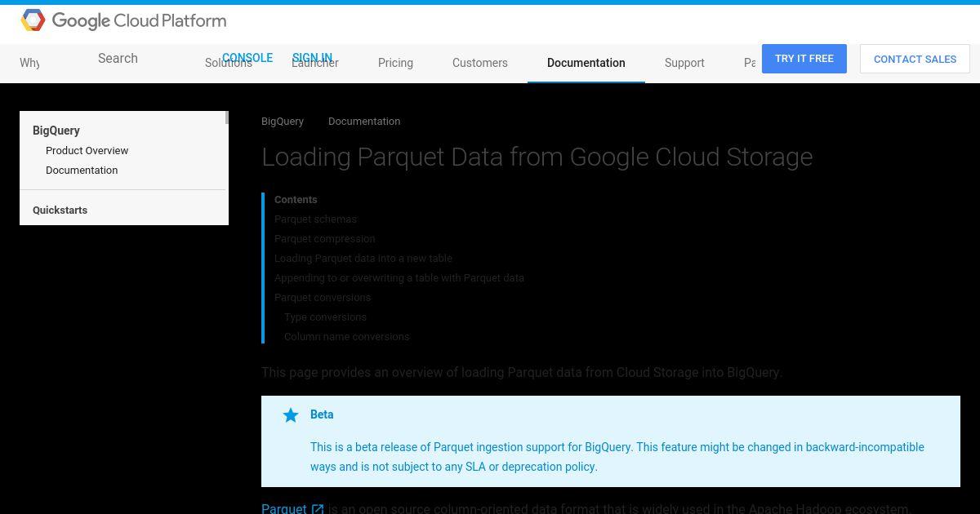Jump to Column name conversions subsection
Viewport: 980px width, 514px height.
[347, 336]
